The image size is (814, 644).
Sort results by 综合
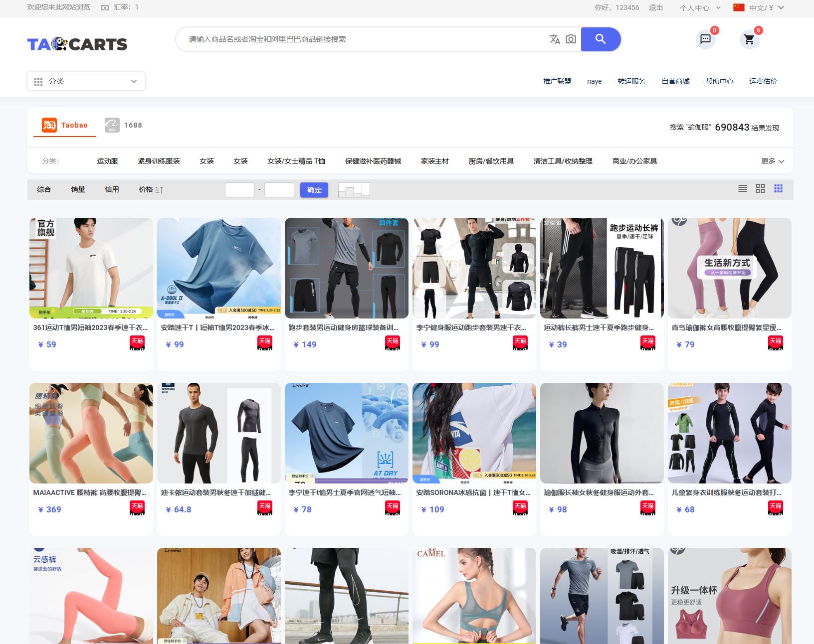click(x=44, y=189)
